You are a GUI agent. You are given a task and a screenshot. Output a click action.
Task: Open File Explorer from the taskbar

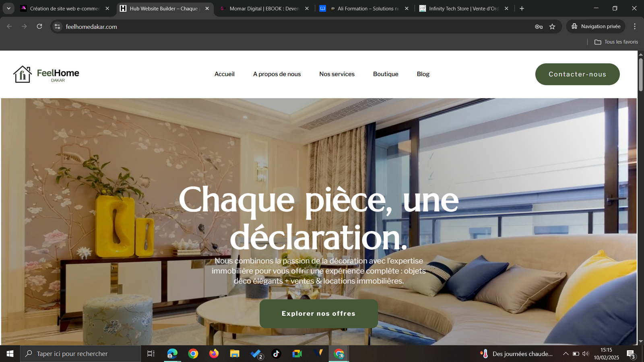click(x=235, y=354)
